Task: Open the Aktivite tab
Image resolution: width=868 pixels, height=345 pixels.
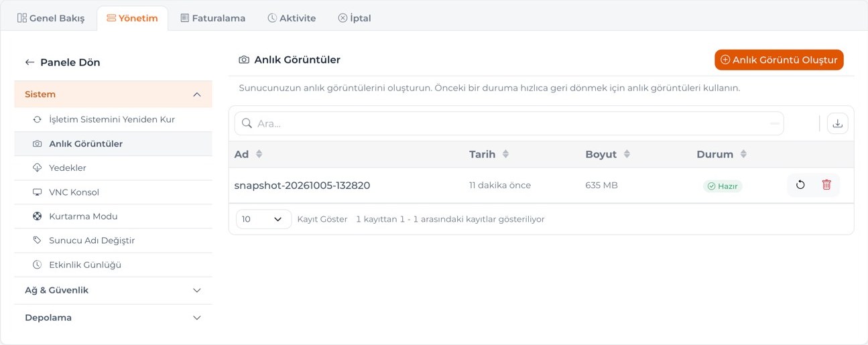Action: [292, 18]
